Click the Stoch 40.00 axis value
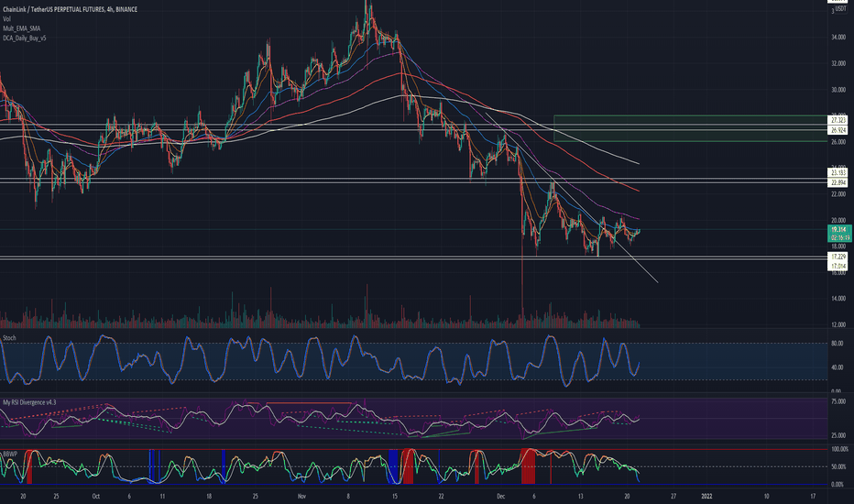 [x=838, y=367]
